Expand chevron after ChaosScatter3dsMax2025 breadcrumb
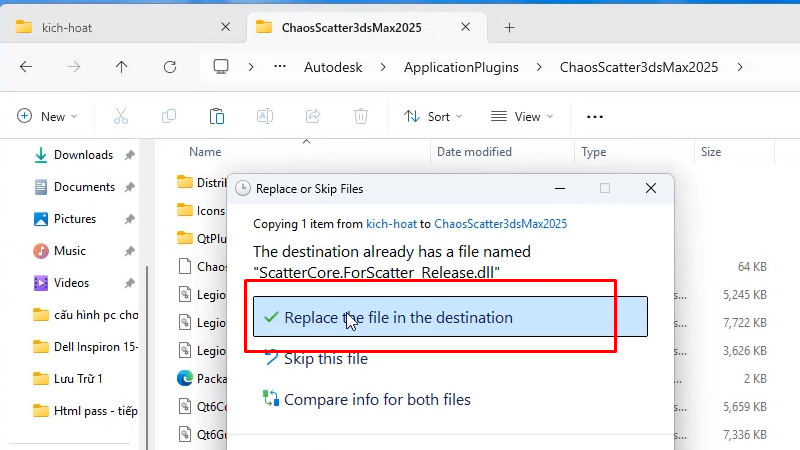 (740, 67)
